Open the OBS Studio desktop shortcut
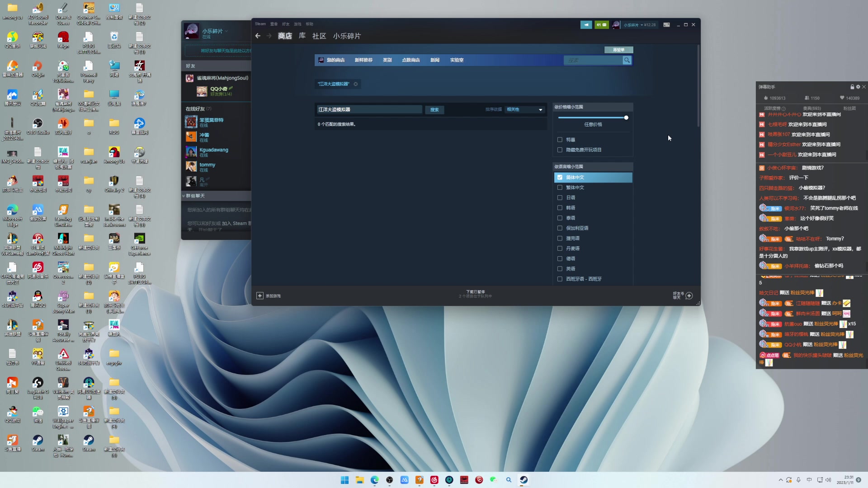868x488 pixels. click(x=38, y=127)
